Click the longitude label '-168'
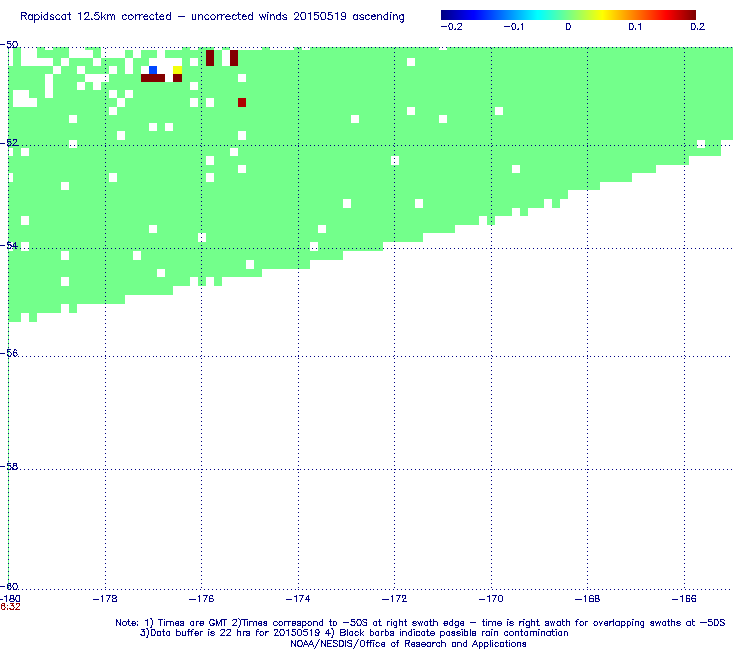The height and width of the screenshot is (650, 740). [588, 599]
